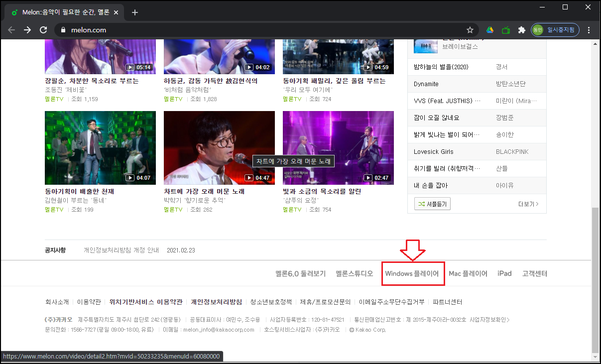
Task: Open Windows 플레이어 download link
Action: (x=412, y=273)
